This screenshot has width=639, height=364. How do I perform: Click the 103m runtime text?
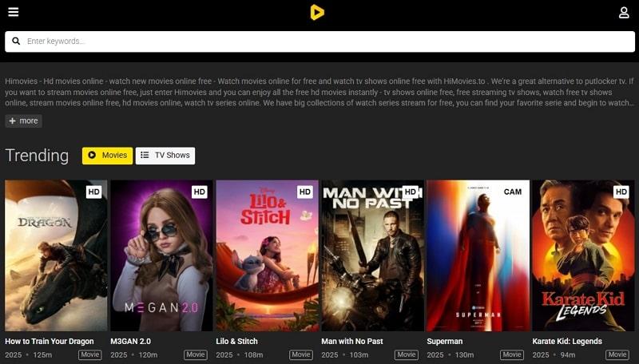point(359,355)
